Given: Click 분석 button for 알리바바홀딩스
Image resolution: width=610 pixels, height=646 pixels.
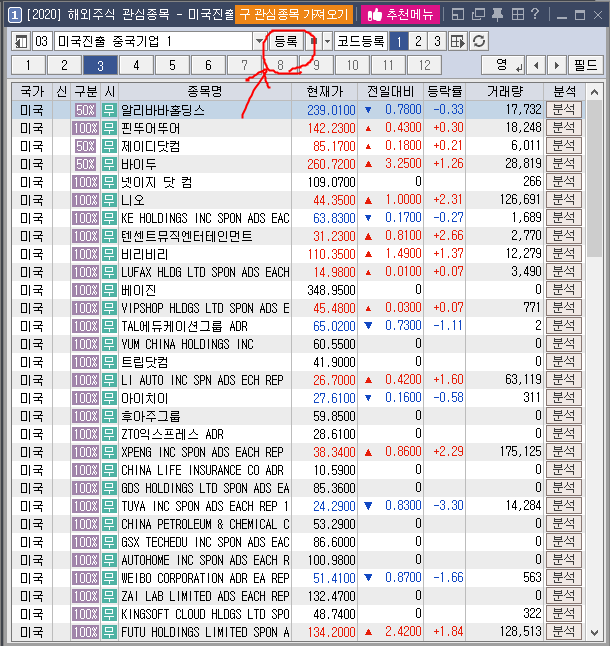Looking at the screenshot, I should point(563,110).
